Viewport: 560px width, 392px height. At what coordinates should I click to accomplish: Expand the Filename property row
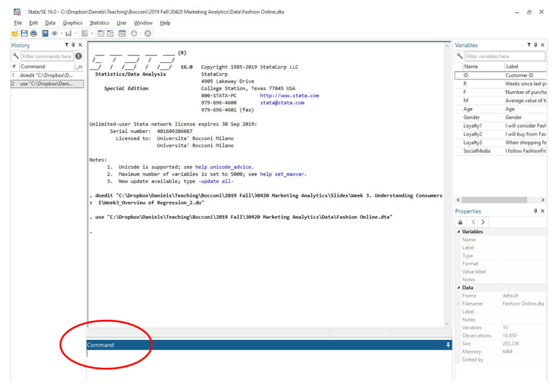coord(458,304)
